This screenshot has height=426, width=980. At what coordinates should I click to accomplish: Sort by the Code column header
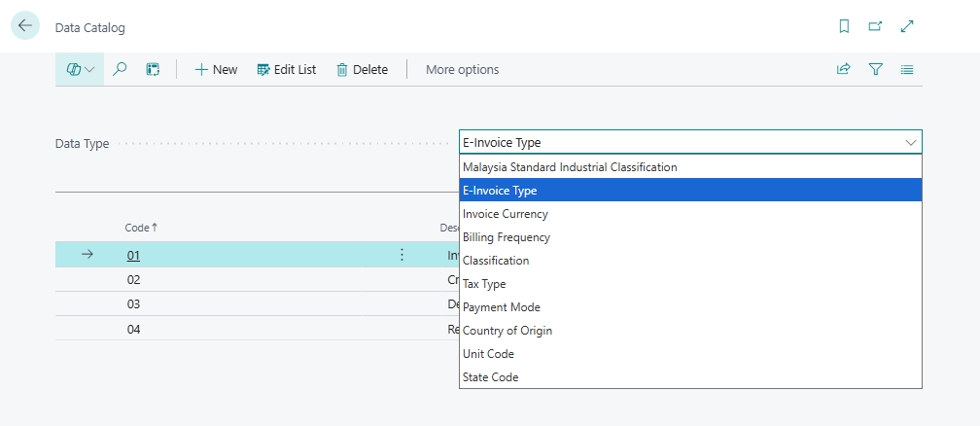[137, 228]
